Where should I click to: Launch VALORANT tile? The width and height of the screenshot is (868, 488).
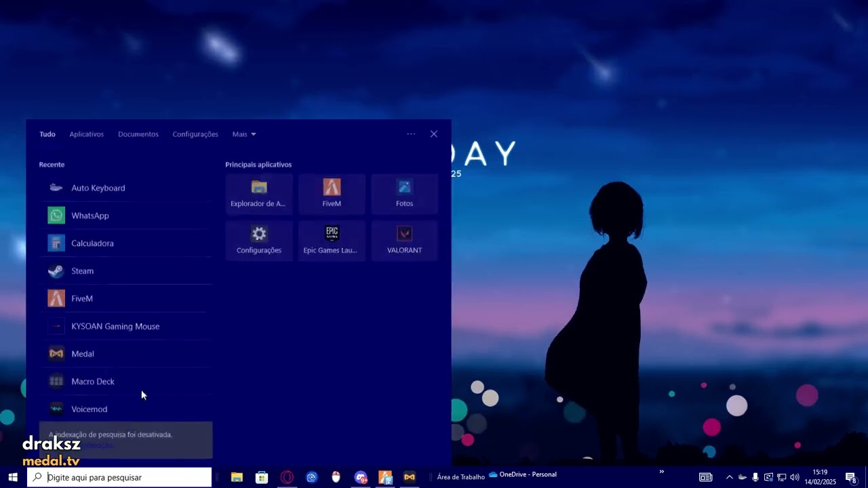pos(404,241)
